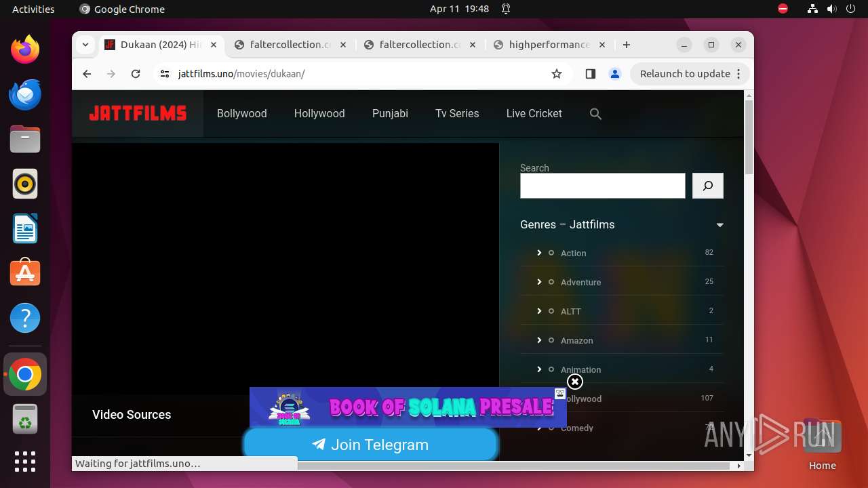Open the Trash in the dock

[x=25, y=419]
